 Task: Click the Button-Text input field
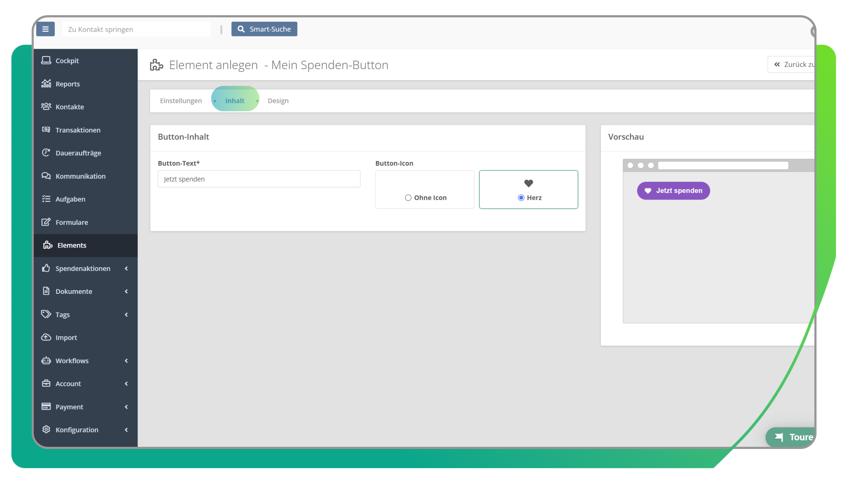(x=259, y=179)
